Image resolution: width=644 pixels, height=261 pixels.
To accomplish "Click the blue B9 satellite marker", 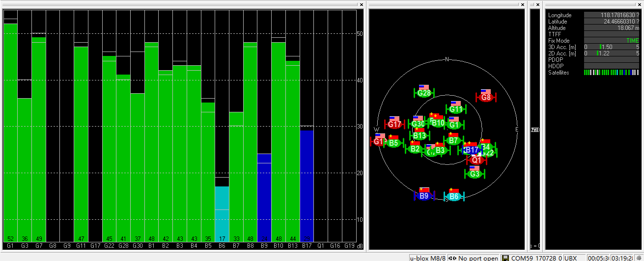I will pyautogui.click(x=424, y=196).
